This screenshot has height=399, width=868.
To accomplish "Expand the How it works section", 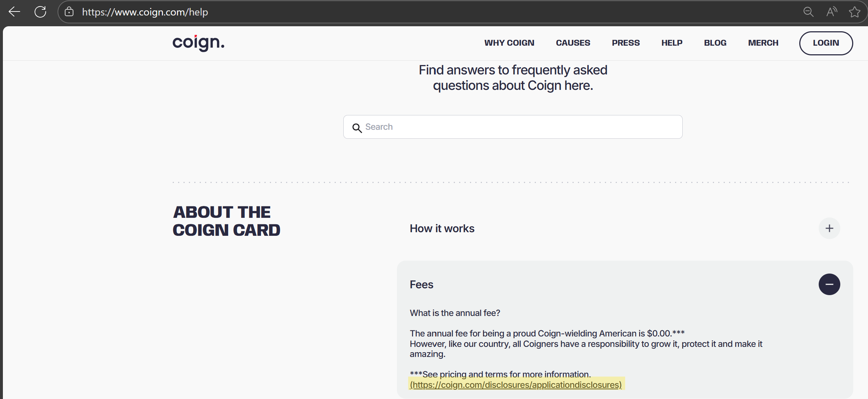I will coord(829,228).
